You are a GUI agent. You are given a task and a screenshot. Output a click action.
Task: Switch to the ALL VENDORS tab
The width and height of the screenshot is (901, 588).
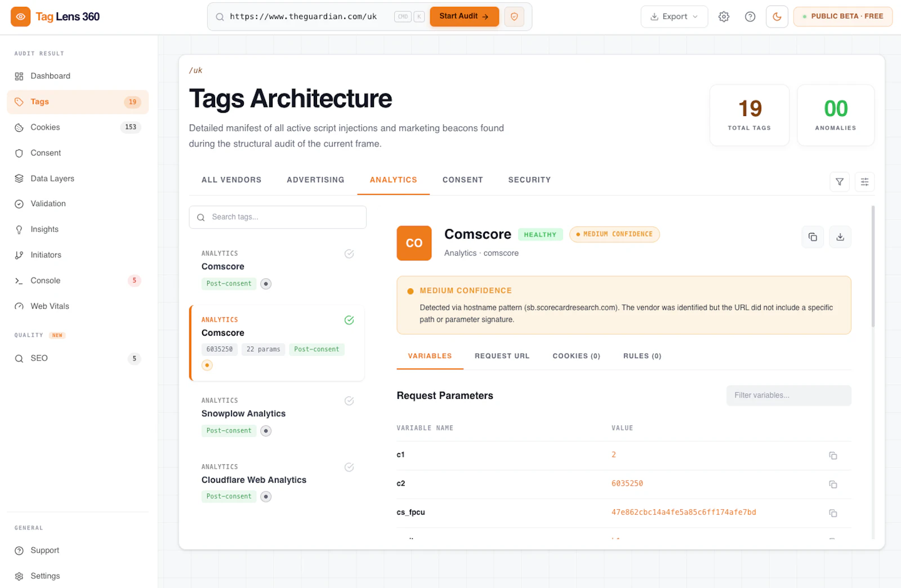(231, 180)
